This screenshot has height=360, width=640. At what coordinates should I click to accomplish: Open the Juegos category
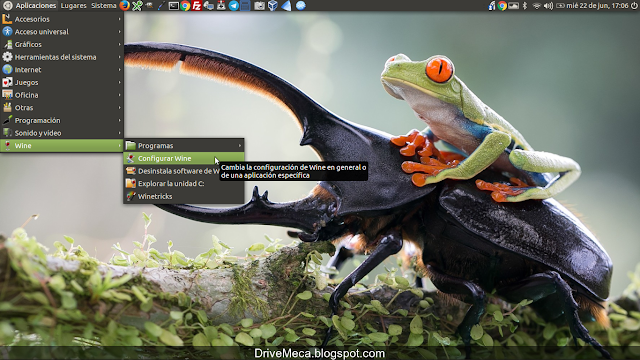[x=62, y=82]
